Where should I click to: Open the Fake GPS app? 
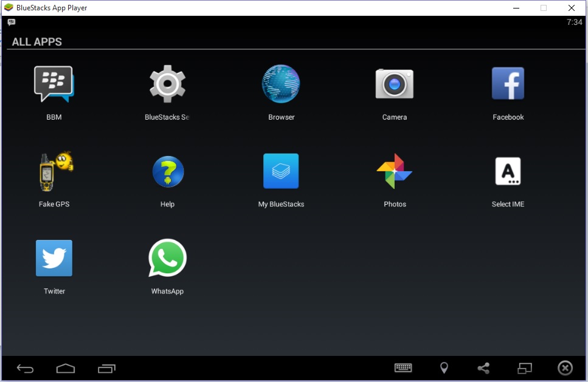[56, 171]
